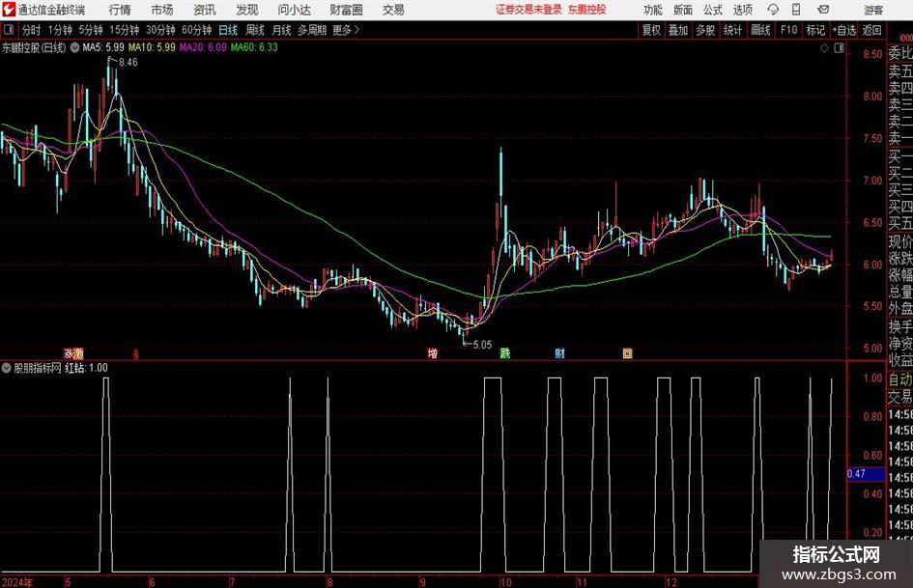Click the 自动 tab in side panel
Screen dimensions: 913x588
(900, 379)
